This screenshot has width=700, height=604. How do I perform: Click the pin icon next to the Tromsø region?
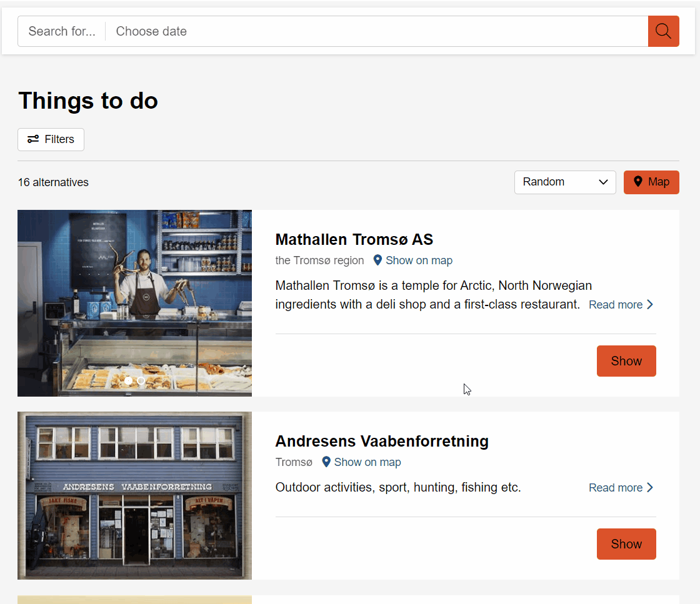point(377,260)
